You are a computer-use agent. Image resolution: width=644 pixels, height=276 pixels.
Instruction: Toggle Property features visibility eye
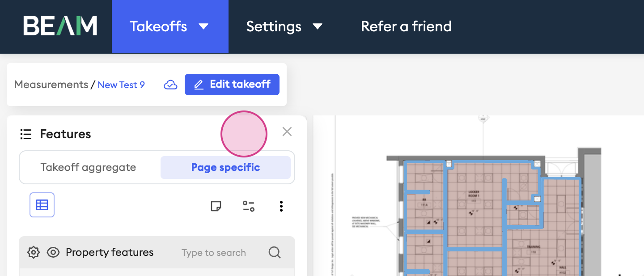tap(53, 252)
